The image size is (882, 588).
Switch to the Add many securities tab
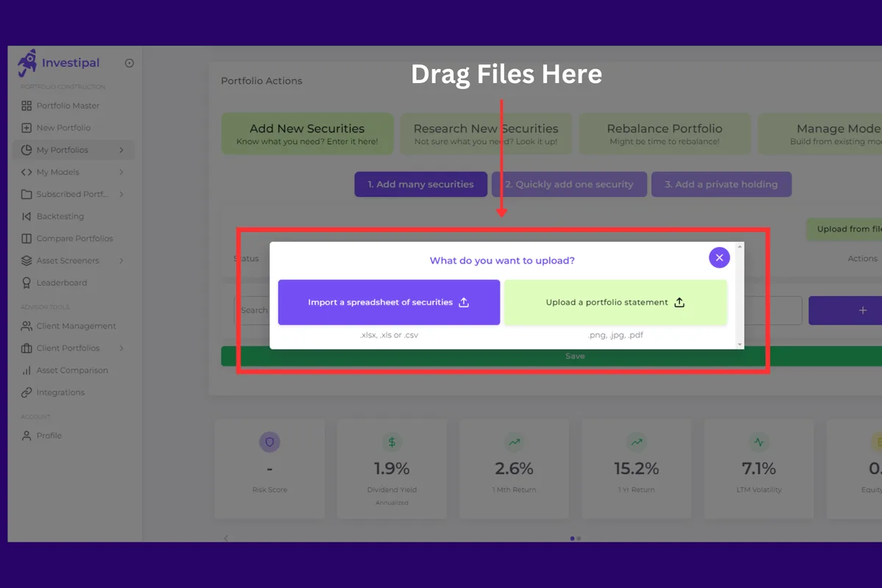point(420,184)
